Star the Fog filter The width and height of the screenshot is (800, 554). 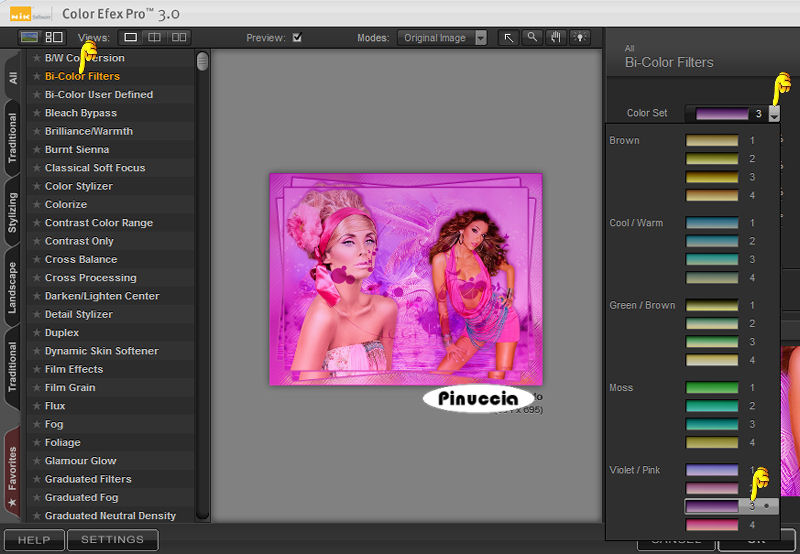[x=36, y=424]
